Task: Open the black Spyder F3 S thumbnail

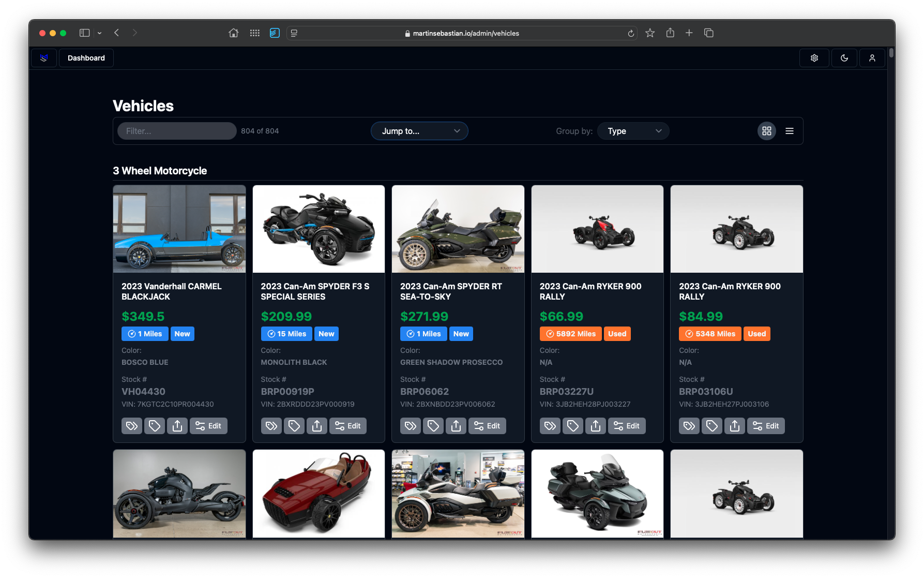Action: click(x=319, y=229)
